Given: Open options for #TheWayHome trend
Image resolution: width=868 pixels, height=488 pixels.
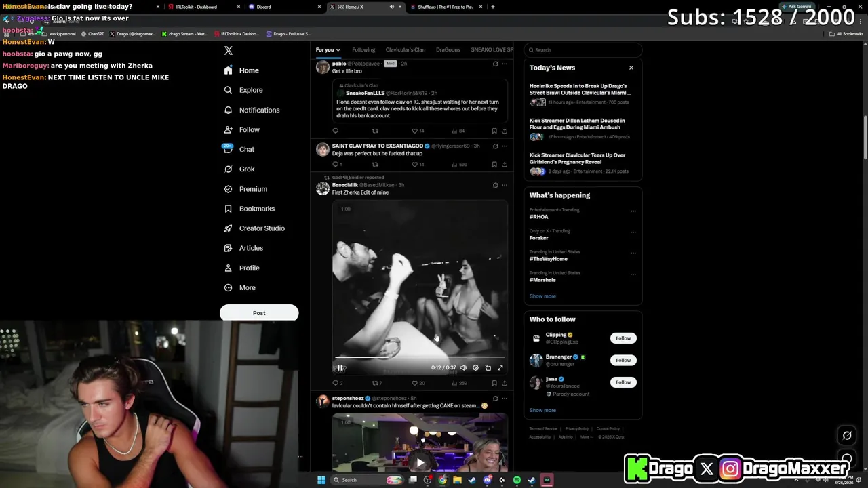Looking at the screenshot, I should 633,253.
